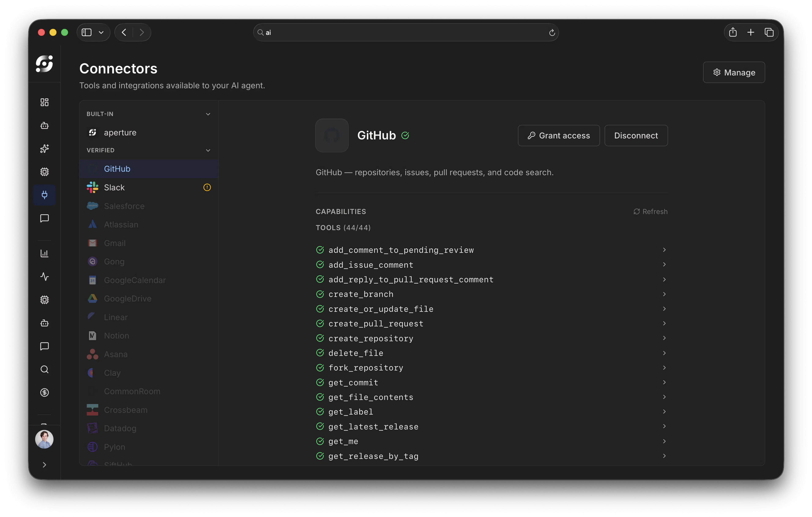Select the GitHub connector in the list
Image resolution: width=812 pixels, height=517 pixels.
click(149, 169)
